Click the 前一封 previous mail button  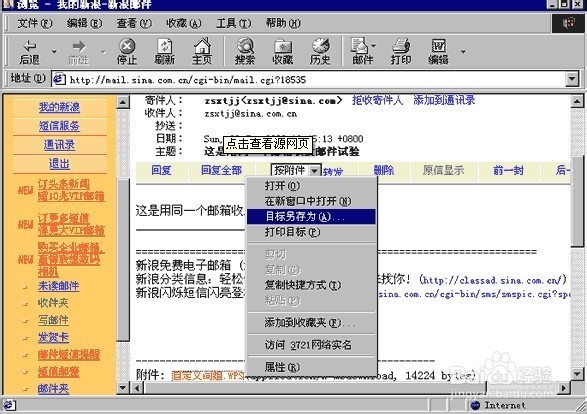(x=508, y=171)
